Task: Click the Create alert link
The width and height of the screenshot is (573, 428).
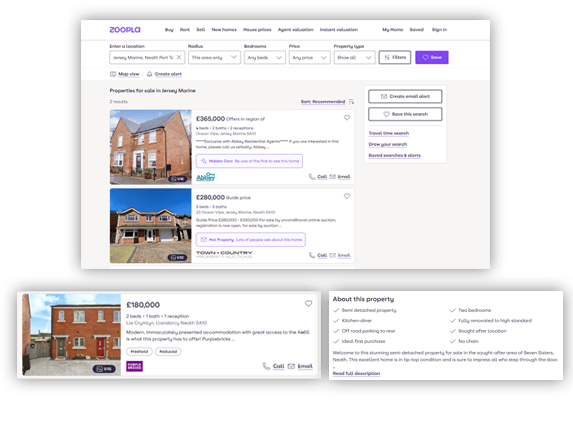Action: [168, 74]
